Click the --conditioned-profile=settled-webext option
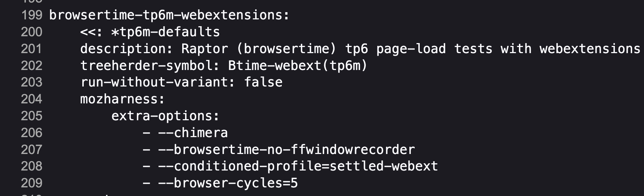 point(298,166)
